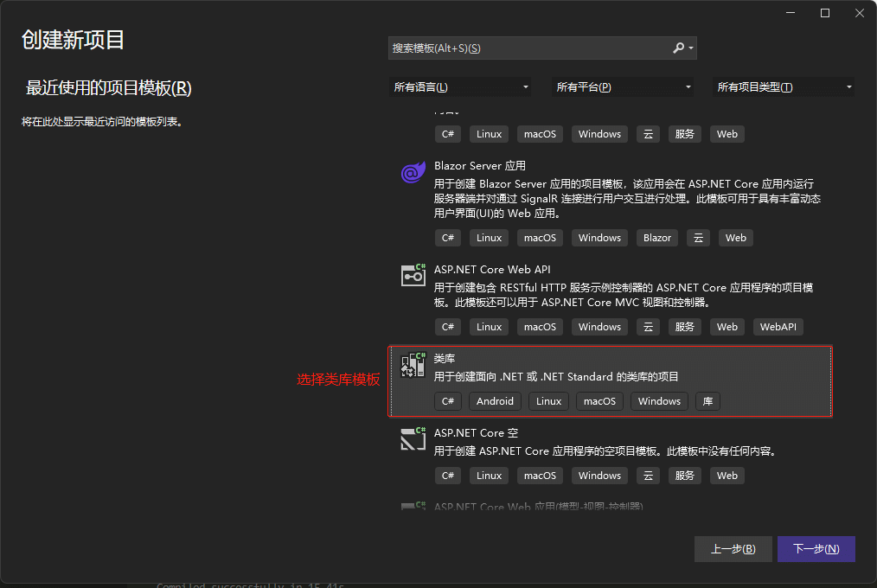This screenshot has height=588, width=877.
Task: Click the class library (类库) template icon
Action: pyautogui.click(x=413, y=364)
